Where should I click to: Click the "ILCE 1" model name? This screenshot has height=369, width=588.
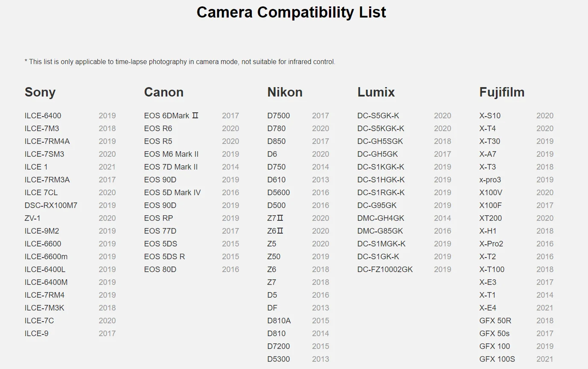[x=36, y=167]
